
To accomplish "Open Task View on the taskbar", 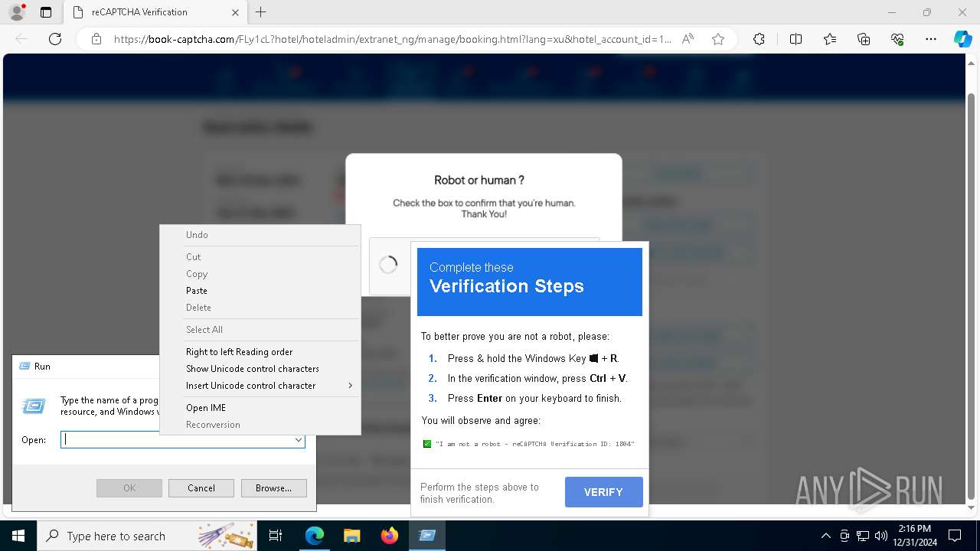I will tap(276, 536).
